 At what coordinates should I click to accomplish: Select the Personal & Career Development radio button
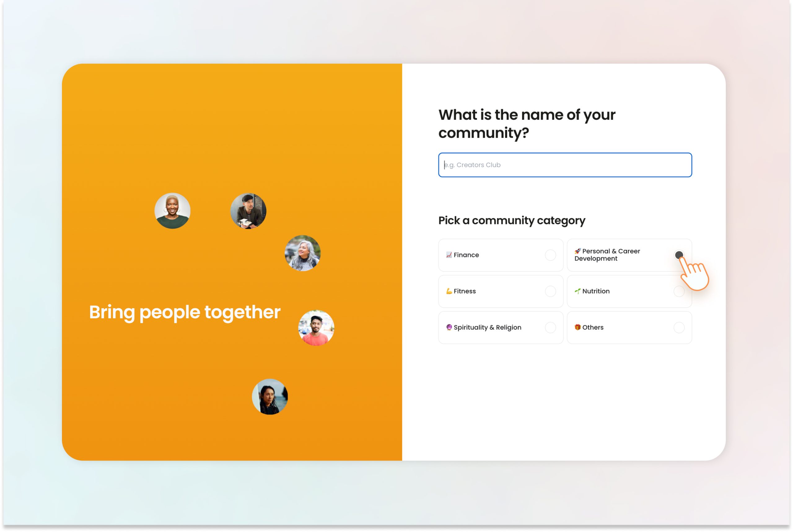coord(679,255)
